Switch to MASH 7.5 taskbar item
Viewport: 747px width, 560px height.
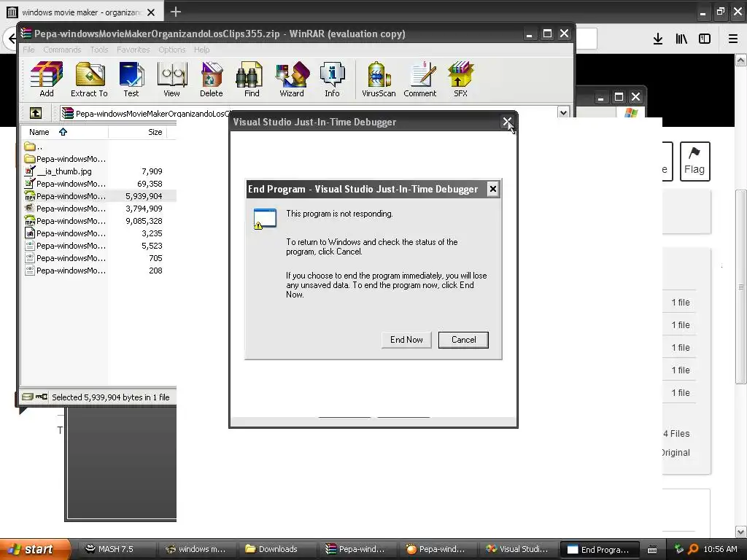coord(115,549)
